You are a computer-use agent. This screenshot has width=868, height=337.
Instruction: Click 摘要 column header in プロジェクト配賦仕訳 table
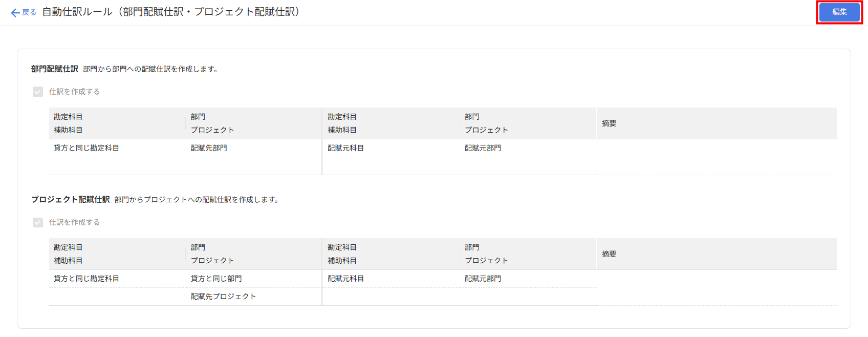coord(609,254)
